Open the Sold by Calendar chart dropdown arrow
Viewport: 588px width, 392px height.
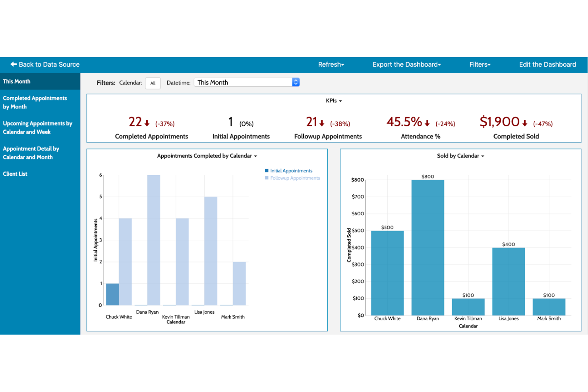click(x=483, y=156)
